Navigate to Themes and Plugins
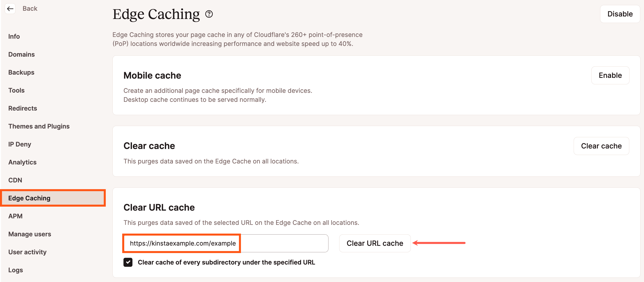The image size is (644, 282). pos(39,126)
